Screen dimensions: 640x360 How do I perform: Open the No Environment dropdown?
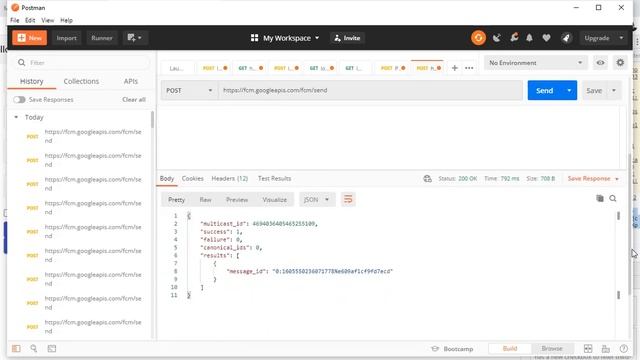tap(536, 63)
